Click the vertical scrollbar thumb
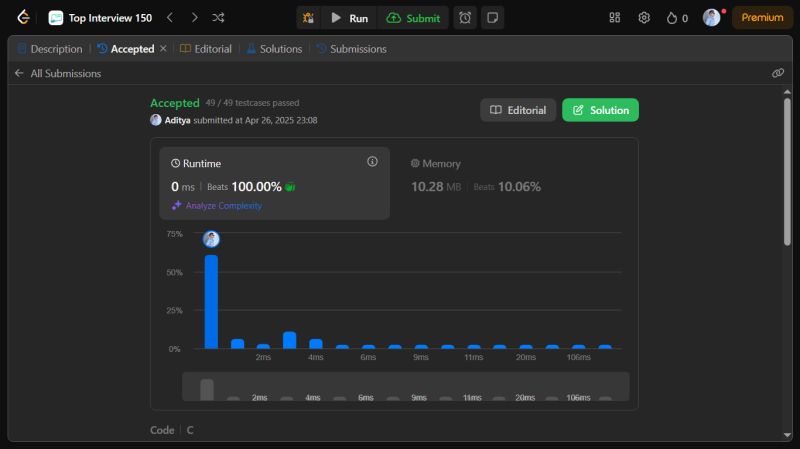Screen dimensions: 800x449 787,172
